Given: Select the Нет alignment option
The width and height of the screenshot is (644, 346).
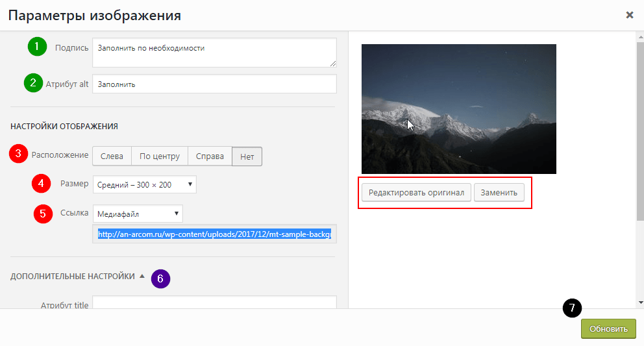Looking at the screenshot, I should pos(247,156).
